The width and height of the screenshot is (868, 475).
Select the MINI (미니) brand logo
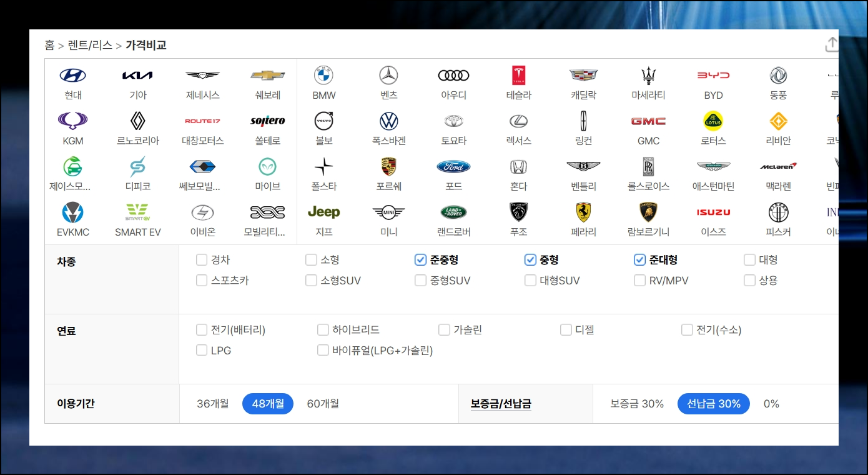click(388, 212)
